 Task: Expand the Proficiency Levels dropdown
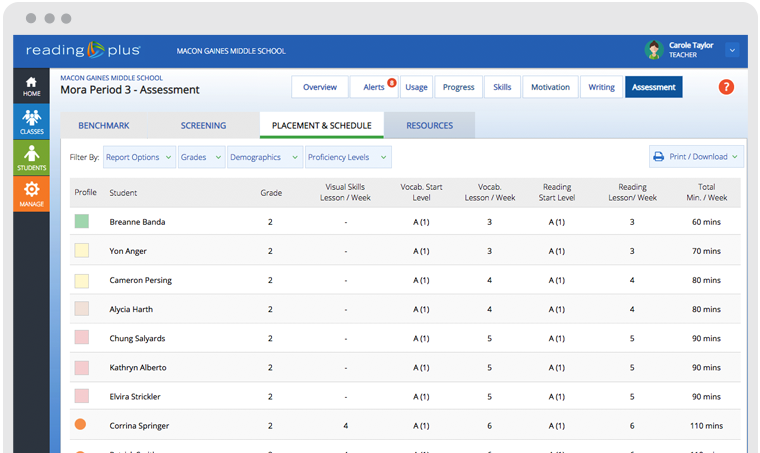click(x=347, y=157)
